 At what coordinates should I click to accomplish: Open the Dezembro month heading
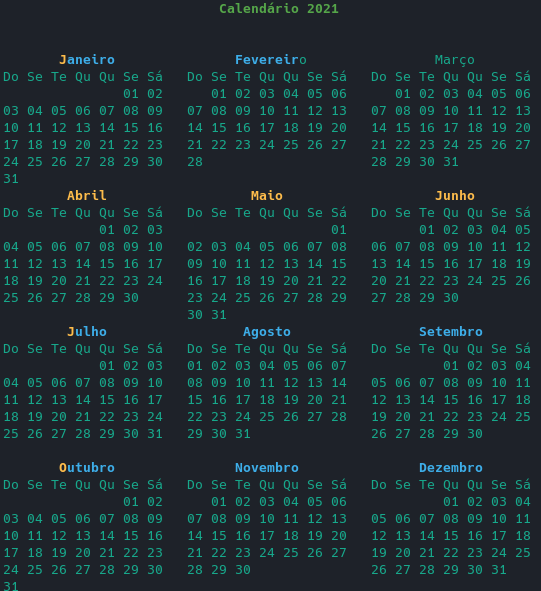click(x=451, y=468)
